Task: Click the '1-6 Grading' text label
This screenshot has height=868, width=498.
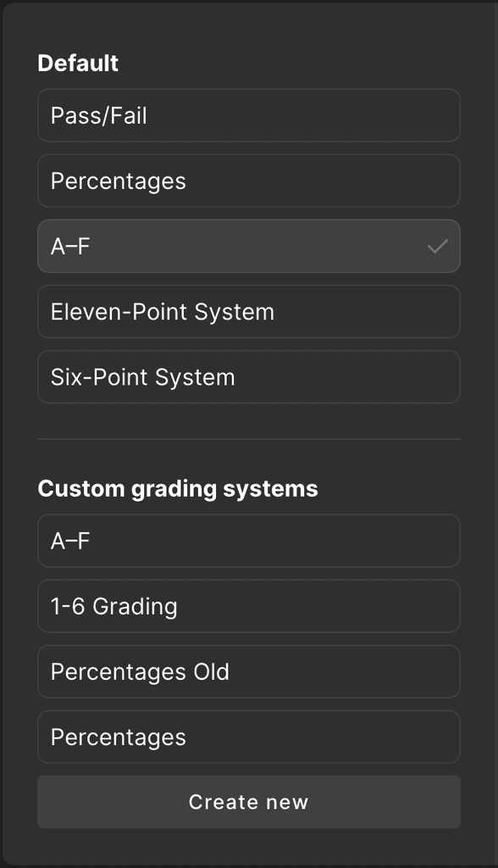Action: coord(114,607)
